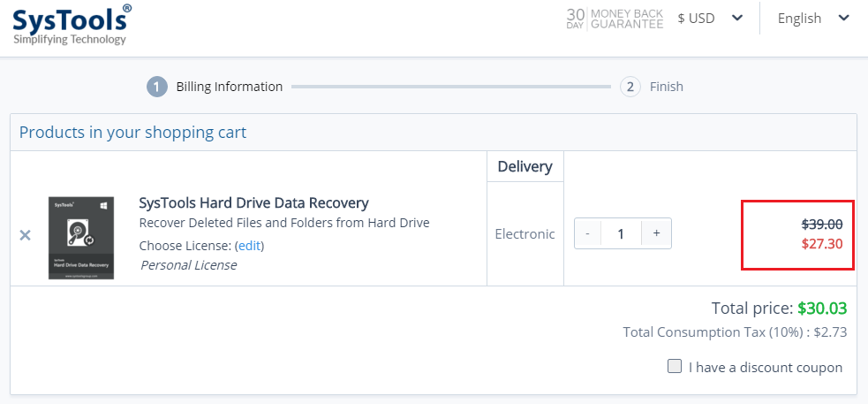This screenshot has height=404, width=868.
Task: Click the edit license link
Action: tap(250, 246)
